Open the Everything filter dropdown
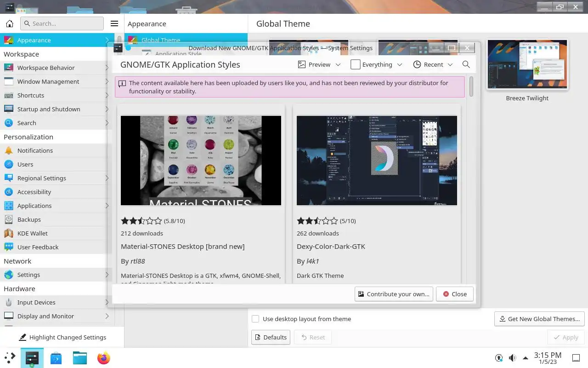This screenshot has width=588, height=368. [376, 64]
